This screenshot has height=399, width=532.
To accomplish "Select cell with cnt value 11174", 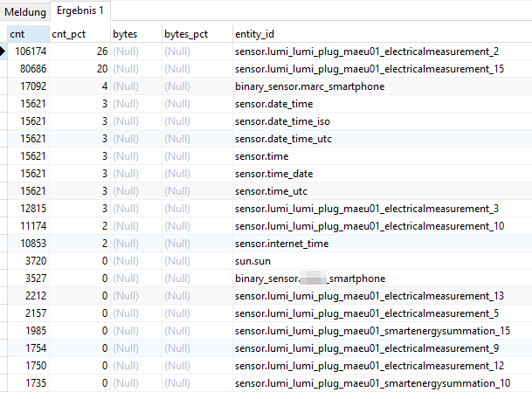I will tap(29, 226).
